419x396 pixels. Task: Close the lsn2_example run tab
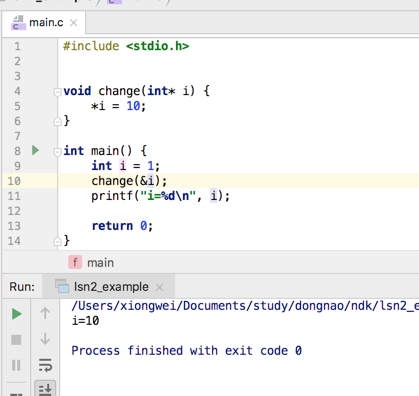pos(160,287)
